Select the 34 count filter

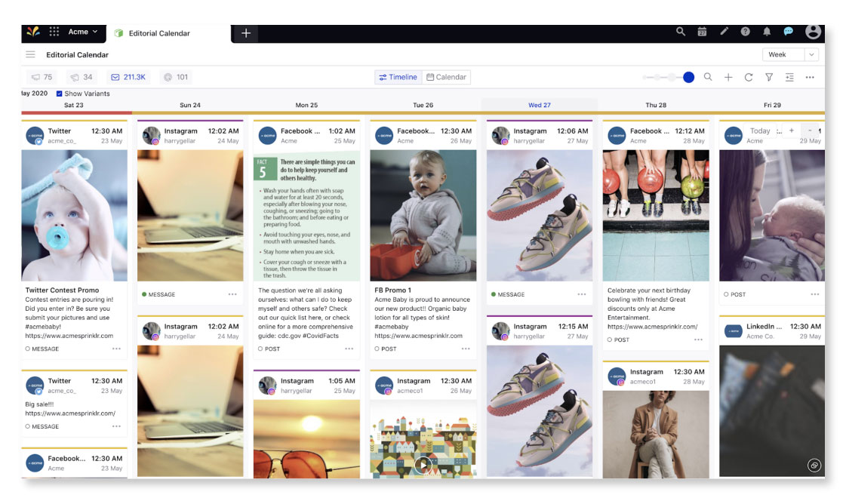pyautogui.click(x=82, y=77)
